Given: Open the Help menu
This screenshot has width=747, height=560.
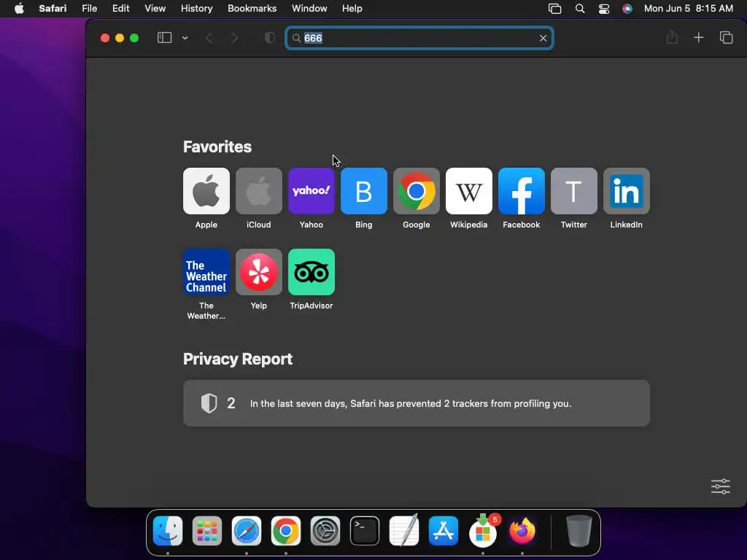Looking at the screenshot, I should click(352, 8).
